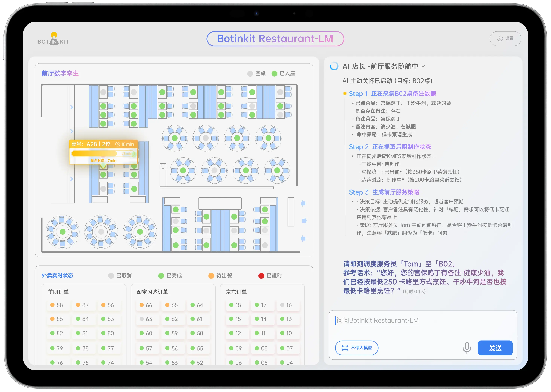The image size is (551, 392).
Task: Open the 淘宝闪购订单 tab heading
Action: [x=152, y=292]
